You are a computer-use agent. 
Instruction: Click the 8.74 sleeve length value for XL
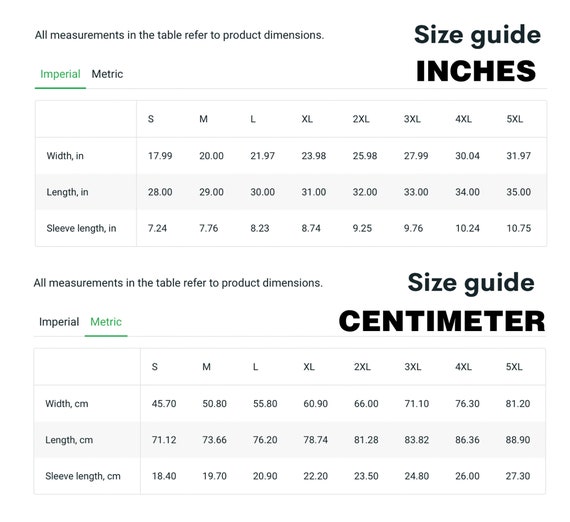coord(311,228)
